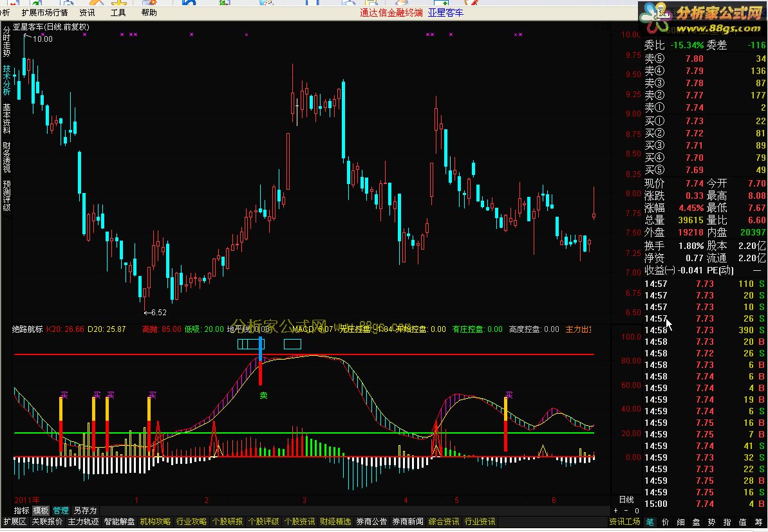Click the blue rectangle marker above the red line

click(292, 344)
